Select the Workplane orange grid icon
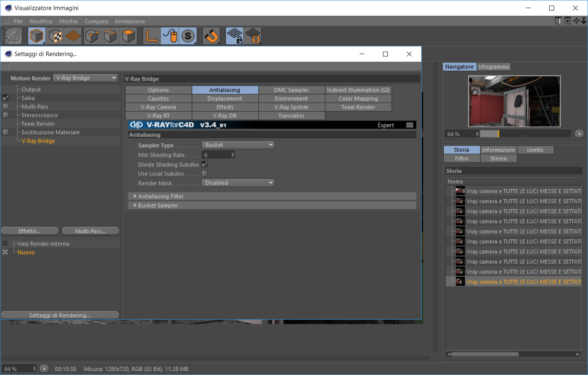Screen dimensions: 588x375 (x=73, y=36)
